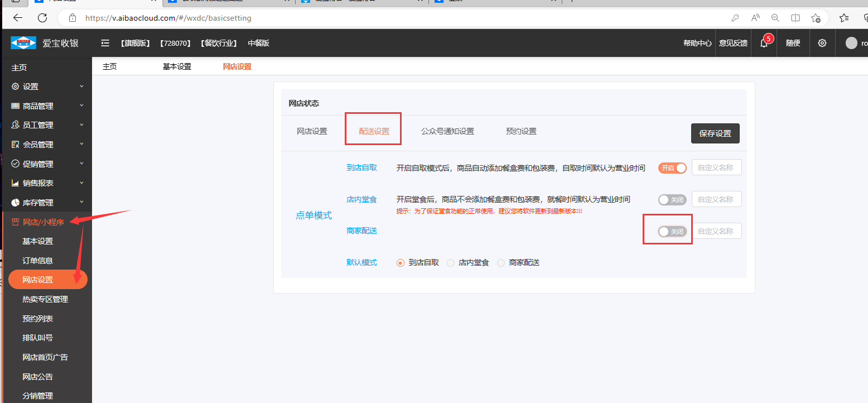Click the browser back arrow
Image resolution: width=868 pixels, height=403 pixels.
(x=18, y=18)
